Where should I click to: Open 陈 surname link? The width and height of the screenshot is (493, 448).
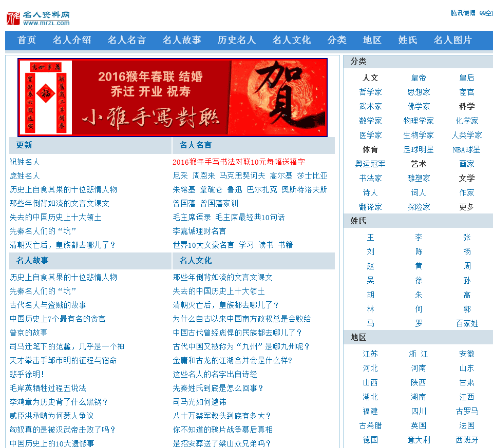[419, 251]
